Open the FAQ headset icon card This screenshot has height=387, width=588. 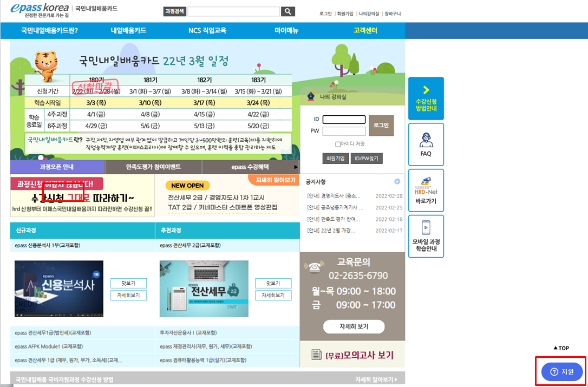click(426, 145)
